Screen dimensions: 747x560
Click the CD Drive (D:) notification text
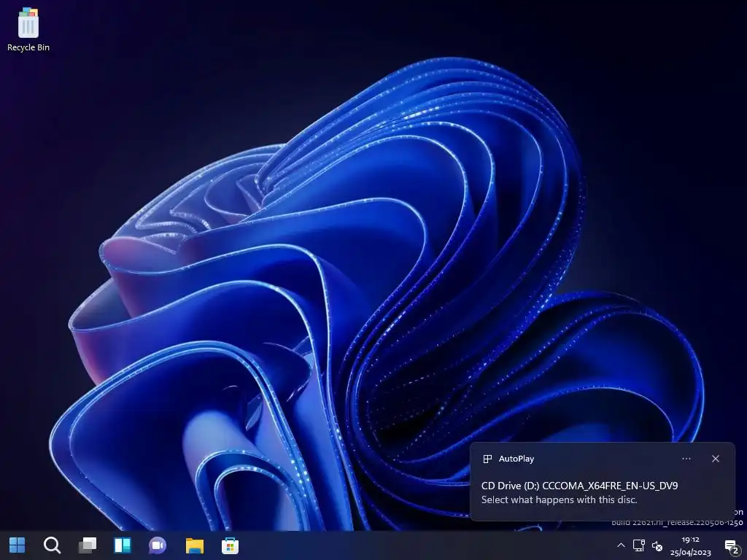579,485
